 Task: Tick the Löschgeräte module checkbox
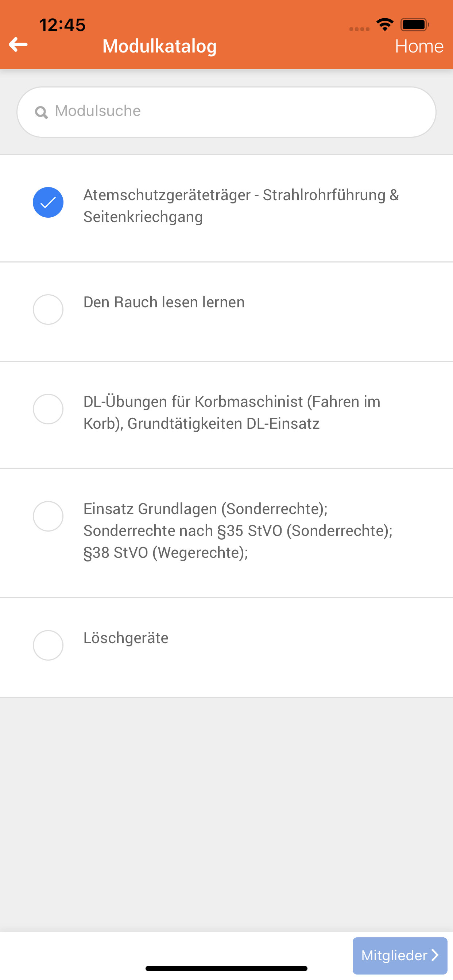pyautogui.click(x=48, y=645)
